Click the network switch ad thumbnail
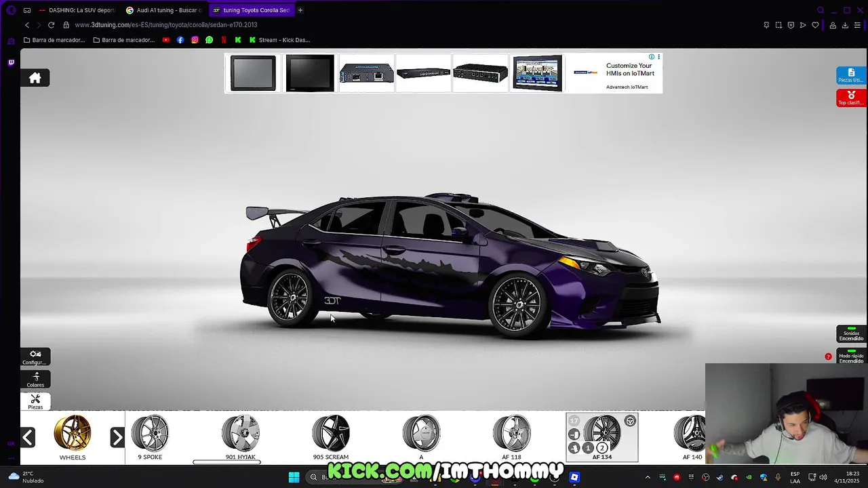Viewport: 868px width, 488px height. (423, 73)
